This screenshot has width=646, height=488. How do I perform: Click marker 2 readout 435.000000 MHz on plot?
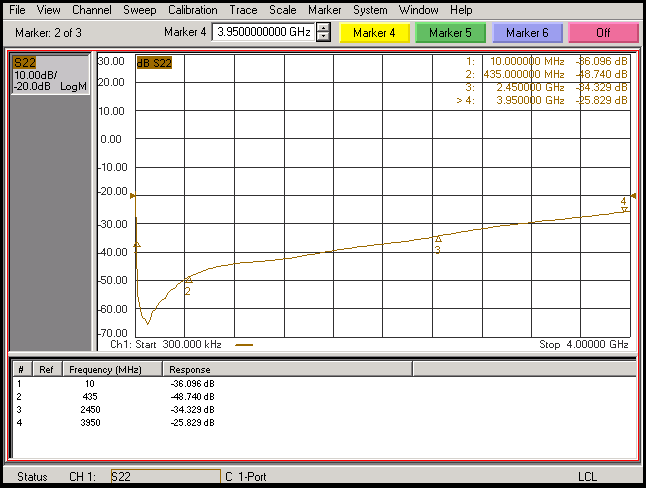524,74
